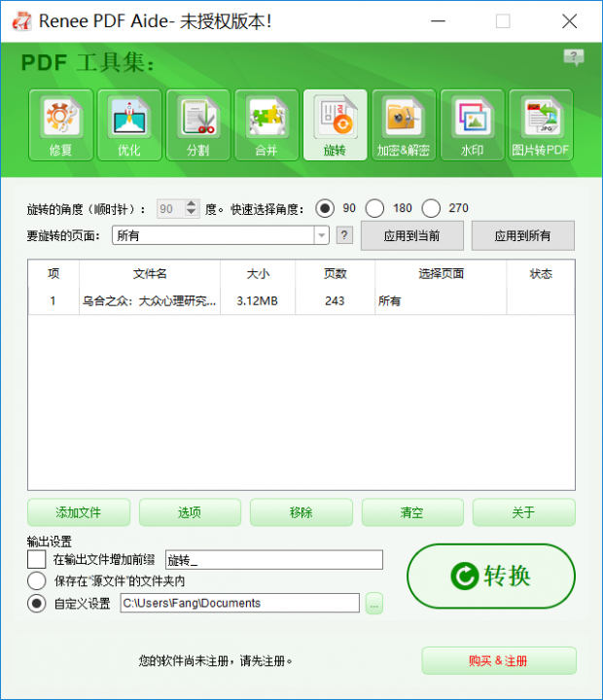The width and height of the screenshot is (603, 700).
Task: Start conversion with the 转换 button
Action: click(x=491, y=576)
